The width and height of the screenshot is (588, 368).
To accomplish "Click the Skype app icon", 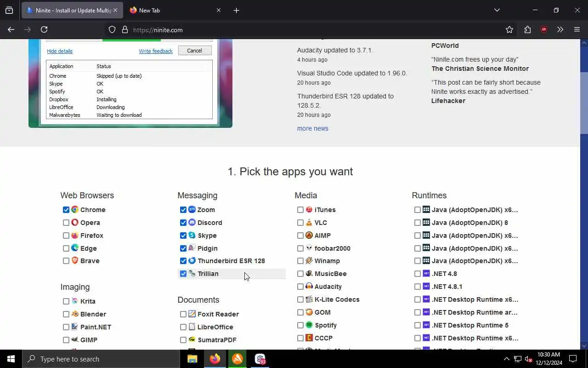I will coord(192,235).
